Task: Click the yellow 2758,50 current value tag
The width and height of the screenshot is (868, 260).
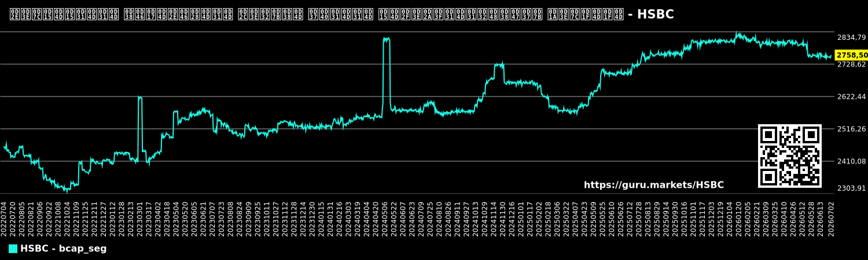Action: [x=851, y=55]
